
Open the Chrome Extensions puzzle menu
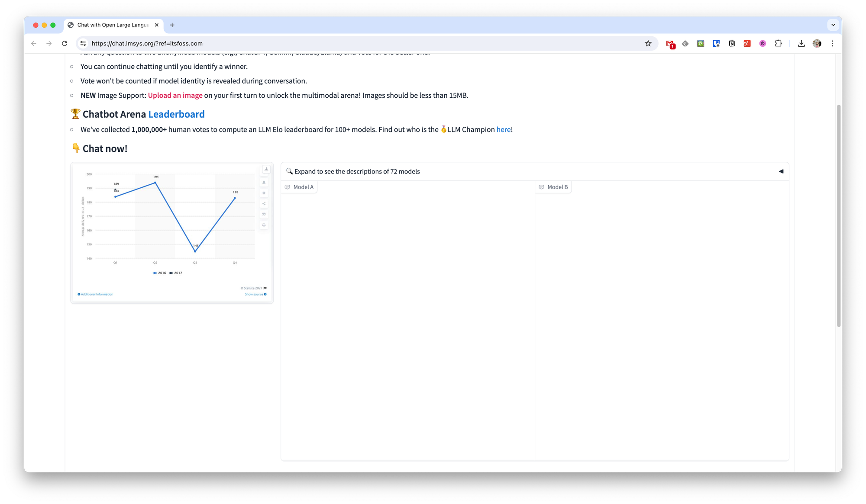pyautogui.click(x=778, y=44)
